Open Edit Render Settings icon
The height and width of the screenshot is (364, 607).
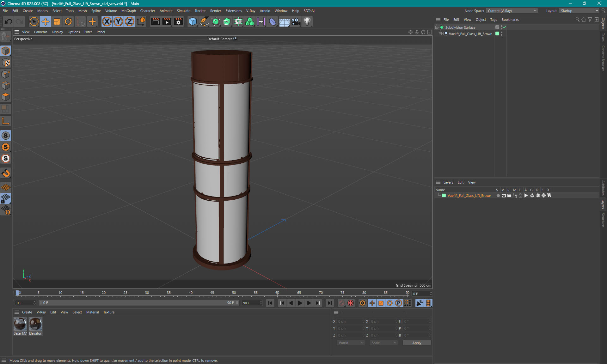178,21
